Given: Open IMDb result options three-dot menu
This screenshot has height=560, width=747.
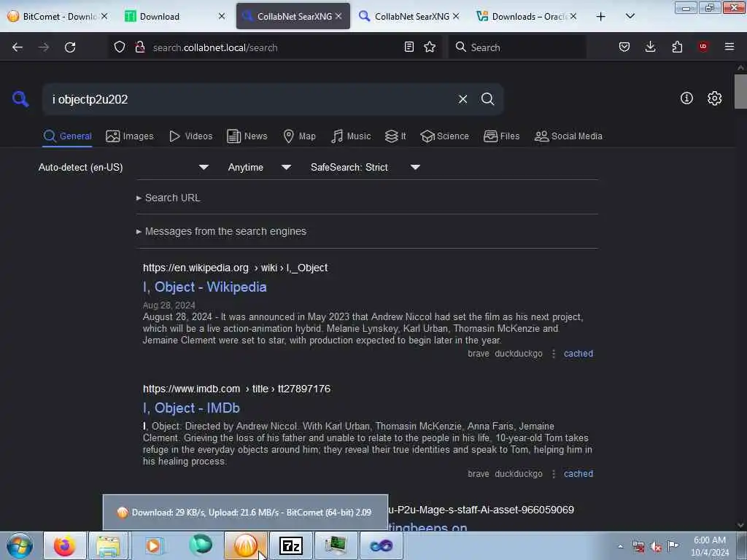Looking at the screenshot, I should coord(554,474).
